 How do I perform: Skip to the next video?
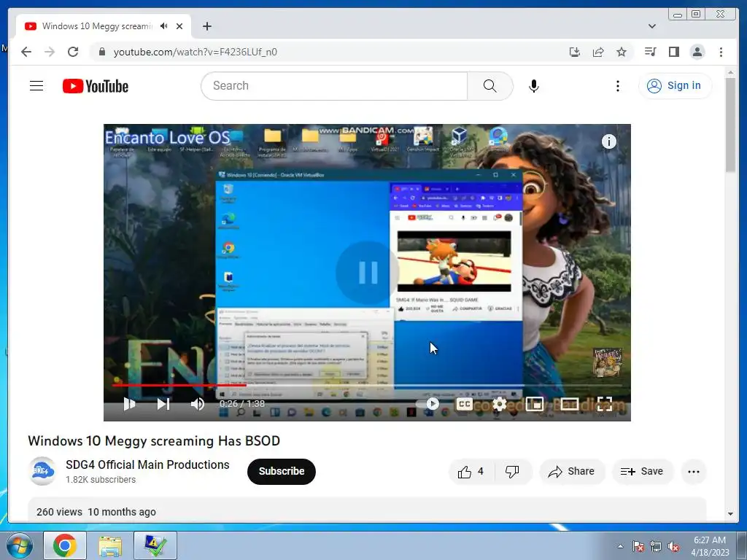[163, 404]
